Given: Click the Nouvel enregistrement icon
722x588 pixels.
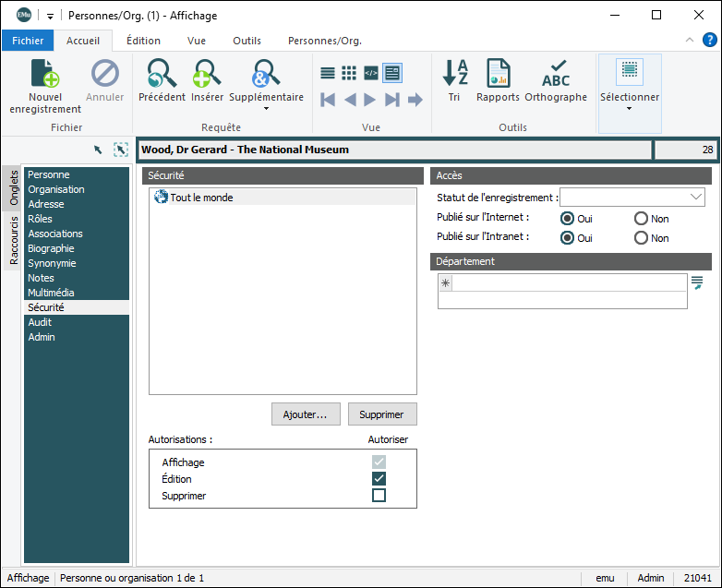Looking at the screenshot, I should (x=45, y=74).
